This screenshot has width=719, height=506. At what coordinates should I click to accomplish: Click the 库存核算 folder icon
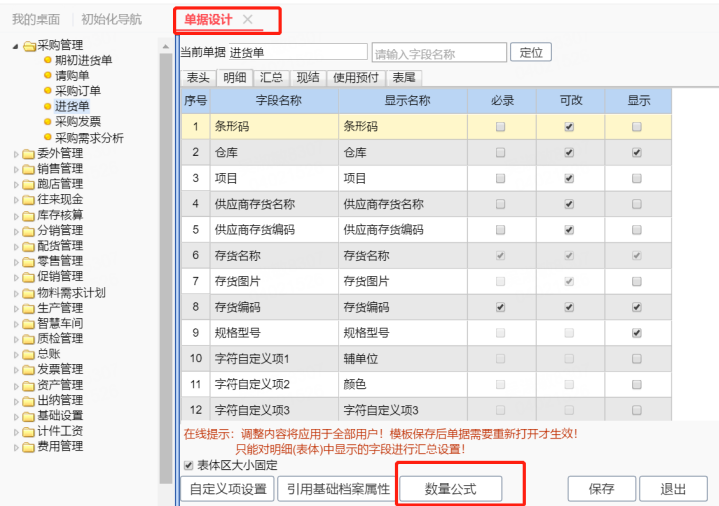pyautogui.click(x=28, y=216)
